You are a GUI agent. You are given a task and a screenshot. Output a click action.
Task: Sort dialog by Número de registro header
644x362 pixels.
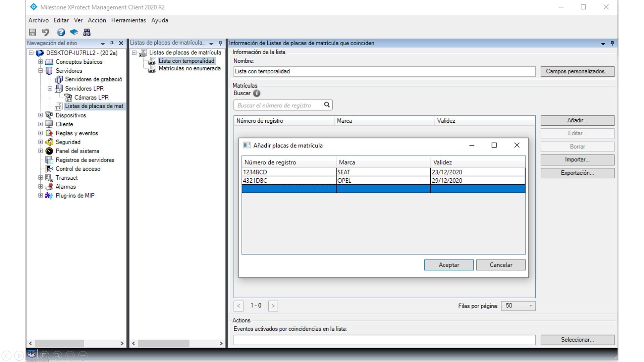click(x=289, y=162)
